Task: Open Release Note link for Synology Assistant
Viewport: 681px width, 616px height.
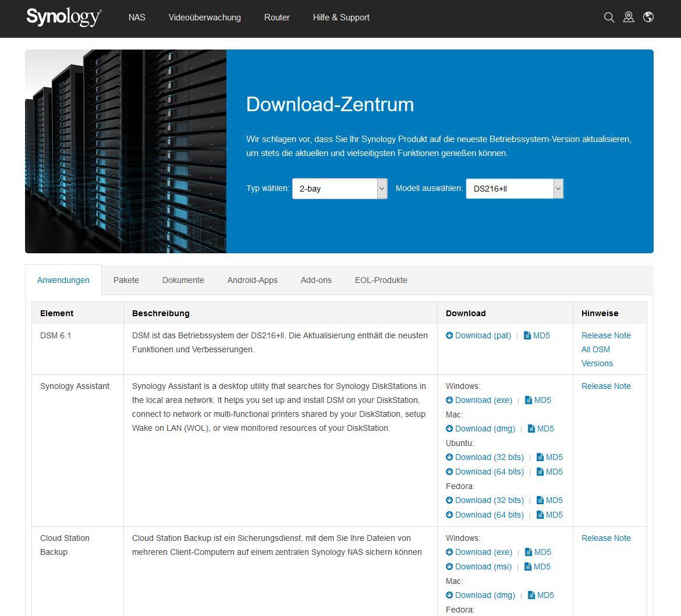Action: pyautogui.click(x=606, y=386)
